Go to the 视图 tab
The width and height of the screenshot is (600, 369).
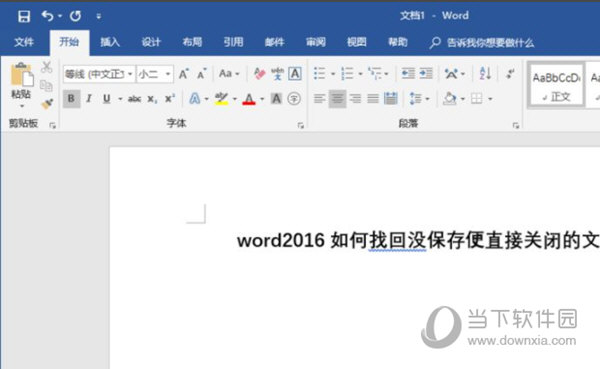pyautogui.click(x=357, y=42)
